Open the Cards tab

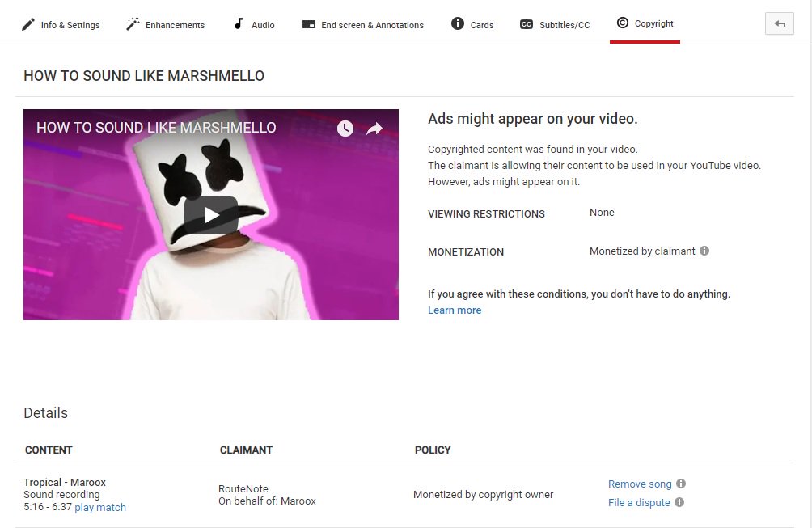tap(472, 24)
